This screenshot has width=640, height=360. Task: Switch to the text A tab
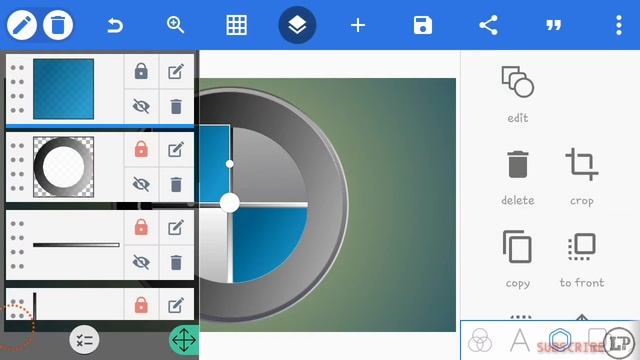(x=520, y=340)
